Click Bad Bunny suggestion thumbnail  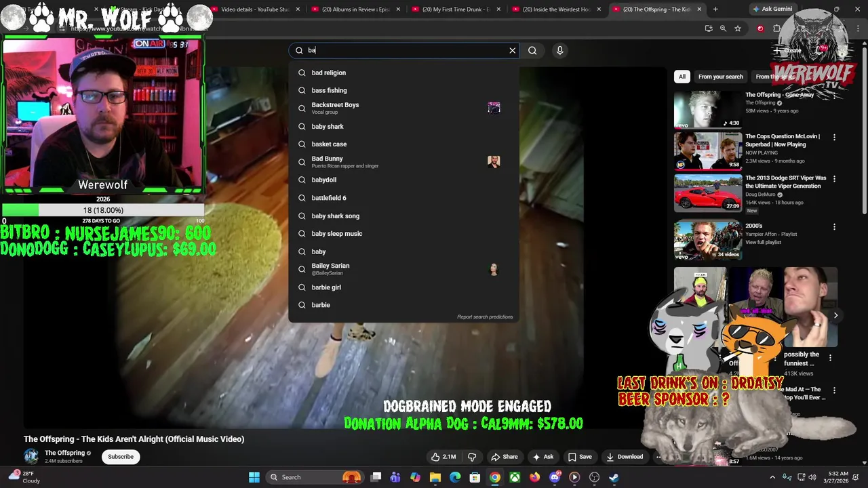494,161
